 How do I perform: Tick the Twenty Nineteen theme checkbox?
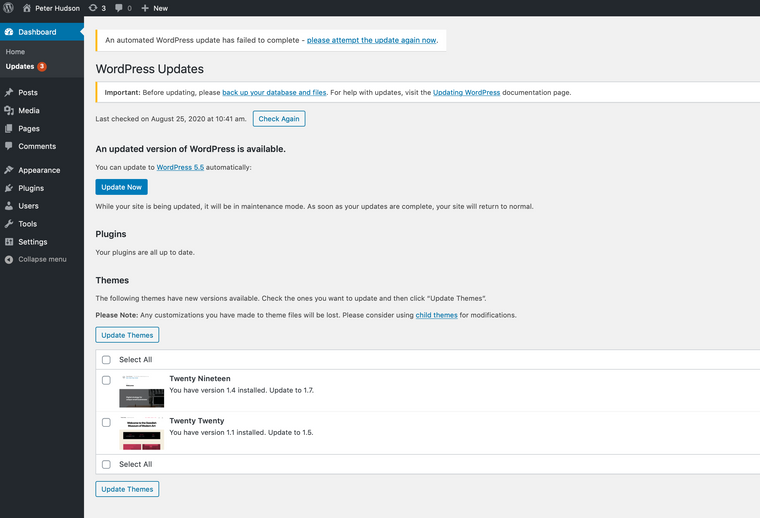click(x=106, y=380)
